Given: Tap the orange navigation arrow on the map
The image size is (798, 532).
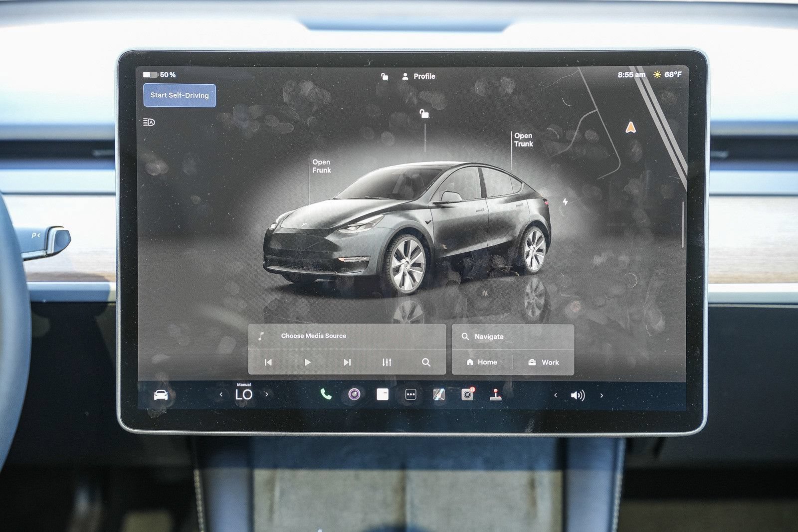Looking at the screenshot, I should pos(631,127).
